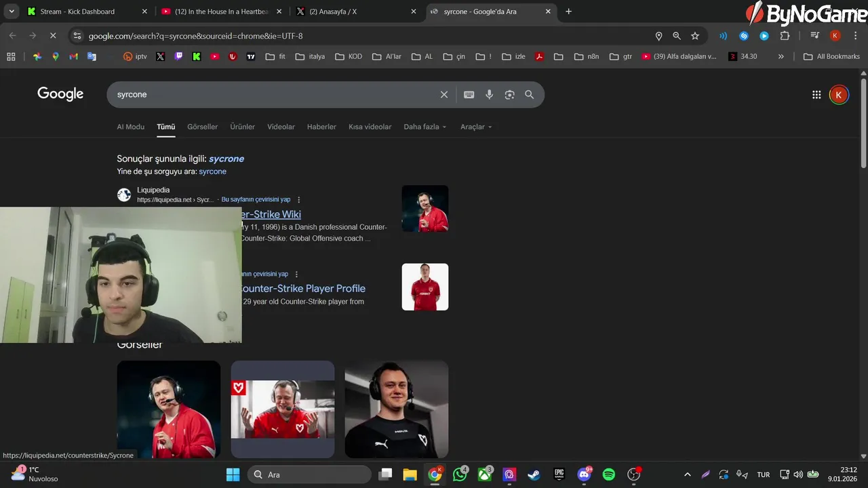Switch to Stream - Kick Dashboard tab
This screenshot has width=868, height=488.
tap(87, 12)
